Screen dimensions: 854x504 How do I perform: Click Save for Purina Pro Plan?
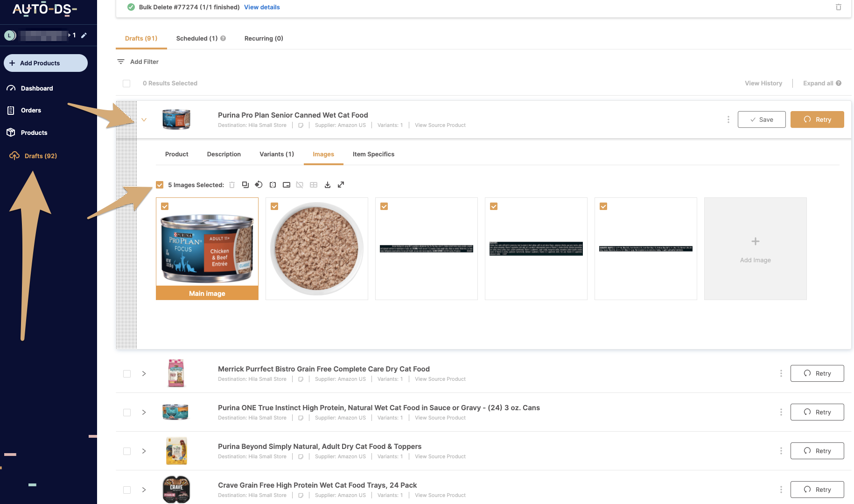(762, 119)
